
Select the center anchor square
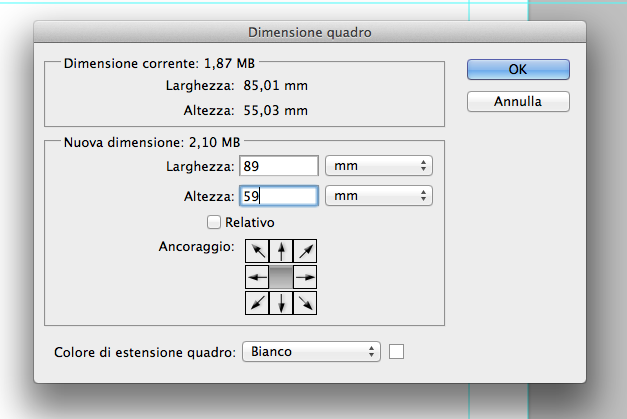(x=281, y=277)
